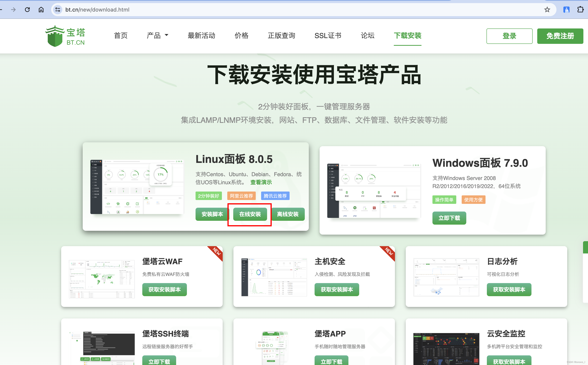Click the 堡塔SSH终端 title

tap(165, 334)
